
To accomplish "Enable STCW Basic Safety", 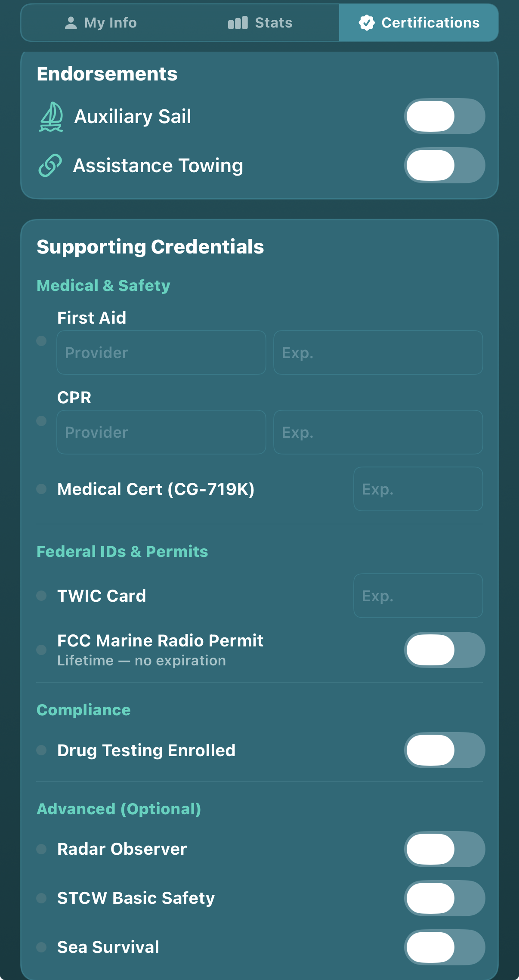I will (x=445, y=898).
